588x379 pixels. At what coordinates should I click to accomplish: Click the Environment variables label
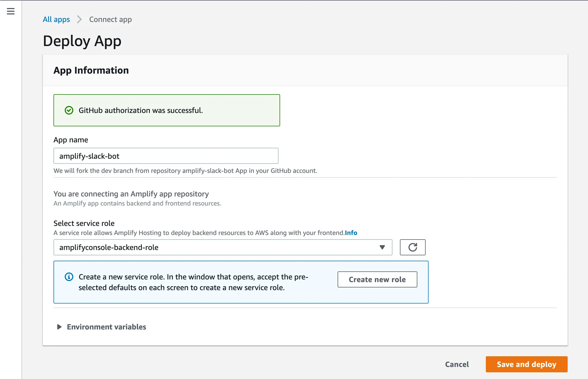pos(106,327)
